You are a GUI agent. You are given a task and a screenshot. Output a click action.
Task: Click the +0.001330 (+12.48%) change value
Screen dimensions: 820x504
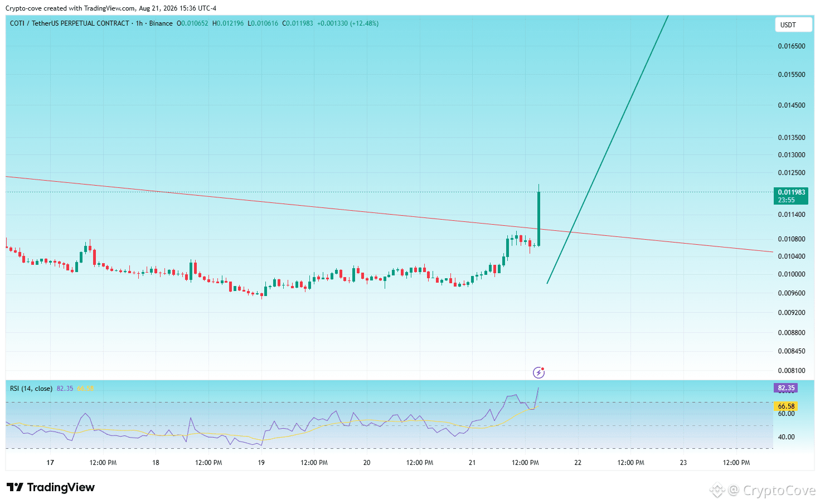pos(348,23)
